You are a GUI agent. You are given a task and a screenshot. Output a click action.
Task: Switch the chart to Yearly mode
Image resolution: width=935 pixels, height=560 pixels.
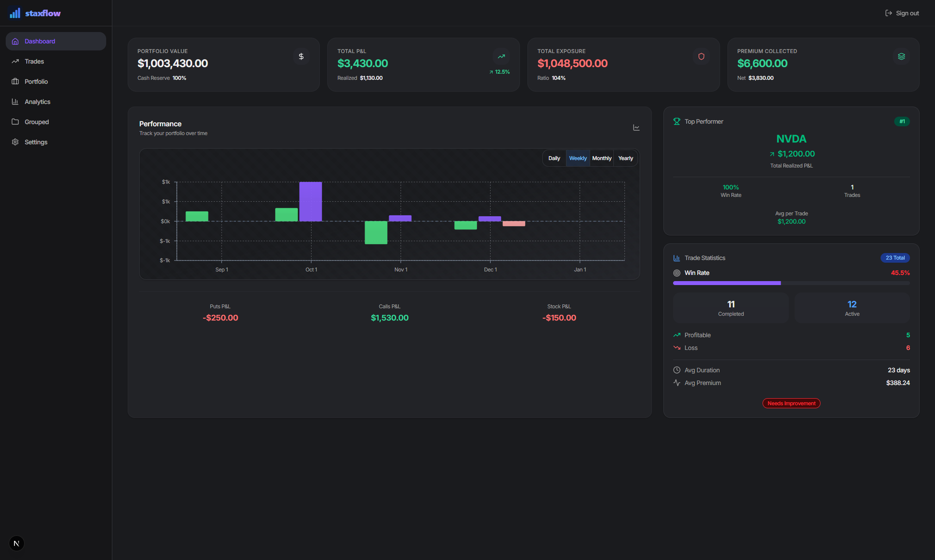click(625, 158)
